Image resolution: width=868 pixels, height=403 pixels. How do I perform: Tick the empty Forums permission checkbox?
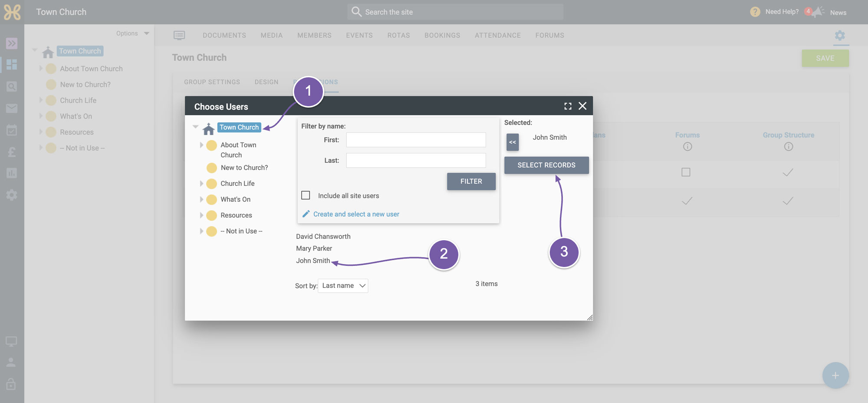coord(686,172)
